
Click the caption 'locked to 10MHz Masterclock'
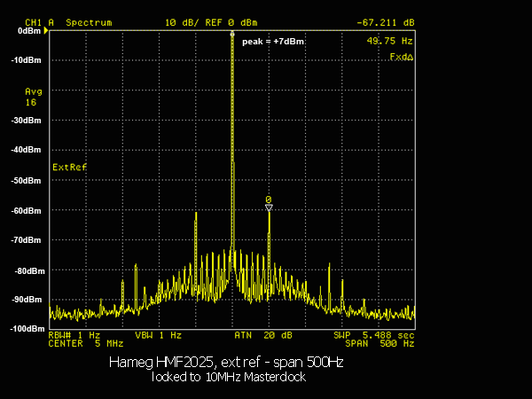[x=229, y=377]
